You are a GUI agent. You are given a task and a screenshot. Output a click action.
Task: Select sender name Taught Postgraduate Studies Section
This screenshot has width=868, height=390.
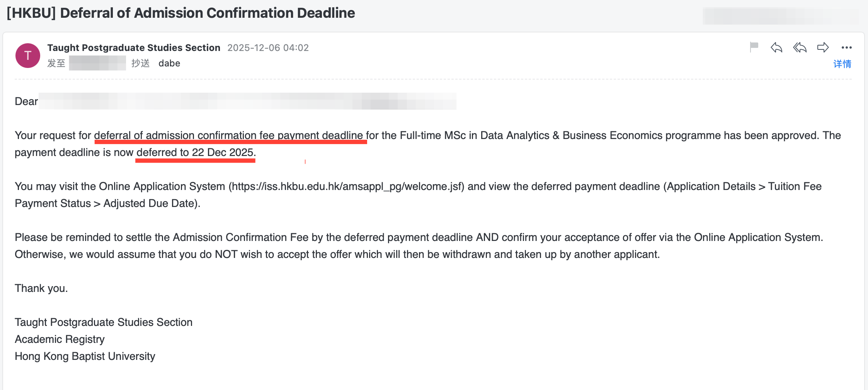point(134,47)
